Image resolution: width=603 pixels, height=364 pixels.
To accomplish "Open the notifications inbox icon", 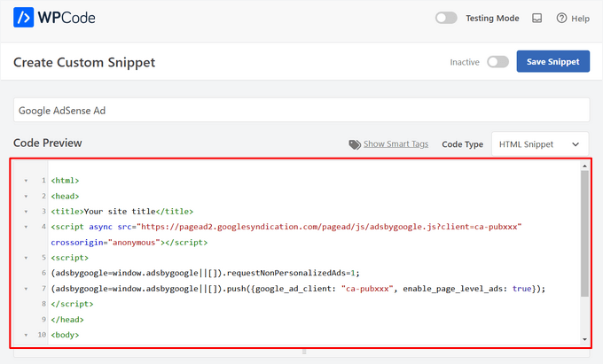I will pyautogui.click(x=536, y=18).
